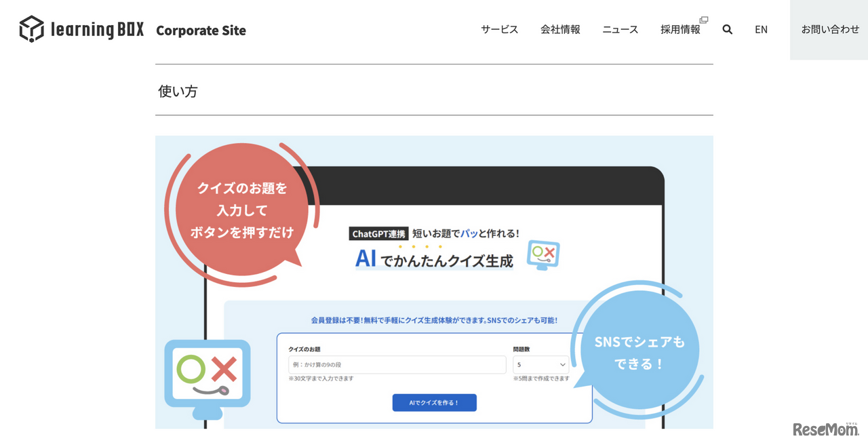Open the 採用情報 recruiting link
Image resolution: width=868 pixels, height=445 pixels.
coord(680,29)
